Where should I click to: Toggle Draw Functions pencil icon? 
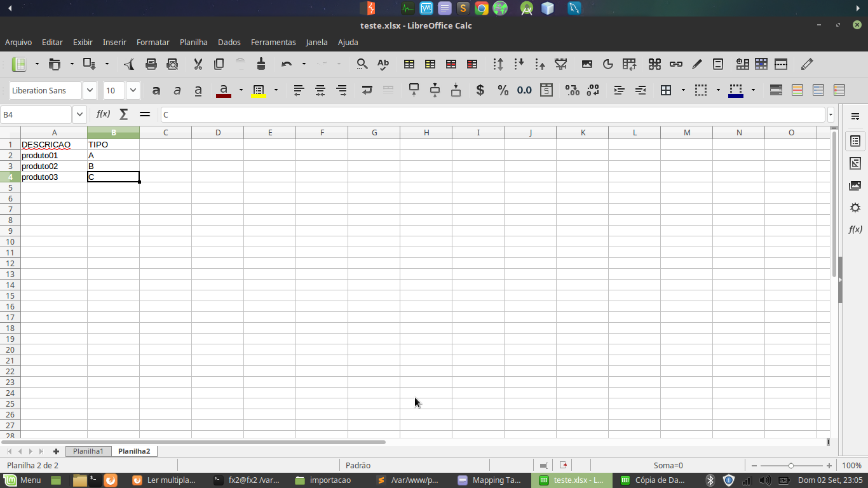click(807, 64)
